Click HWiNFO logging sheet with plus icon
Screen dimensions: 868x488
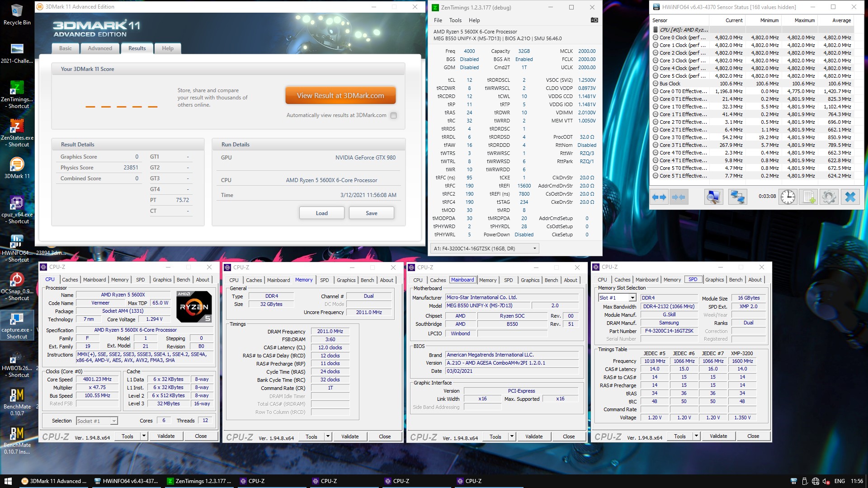point(808,197)
